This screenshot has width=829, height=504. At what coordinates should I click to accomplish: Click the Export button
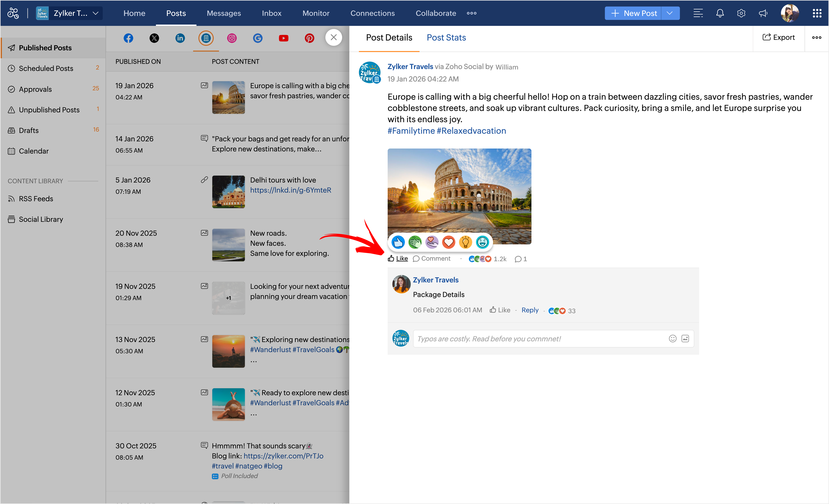(778, 37)
